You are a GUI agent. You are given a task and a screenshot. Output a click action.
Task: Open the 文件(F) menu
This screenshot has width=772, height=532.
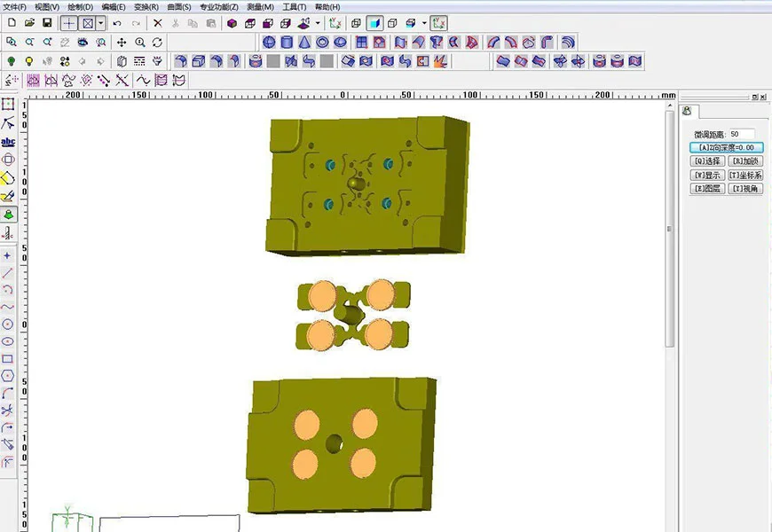pos(14,7)
